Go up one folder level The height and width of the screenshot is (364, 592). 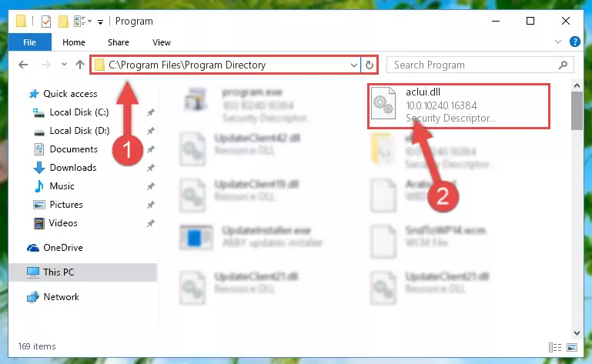pyautogui.click(x=79, y=65)
